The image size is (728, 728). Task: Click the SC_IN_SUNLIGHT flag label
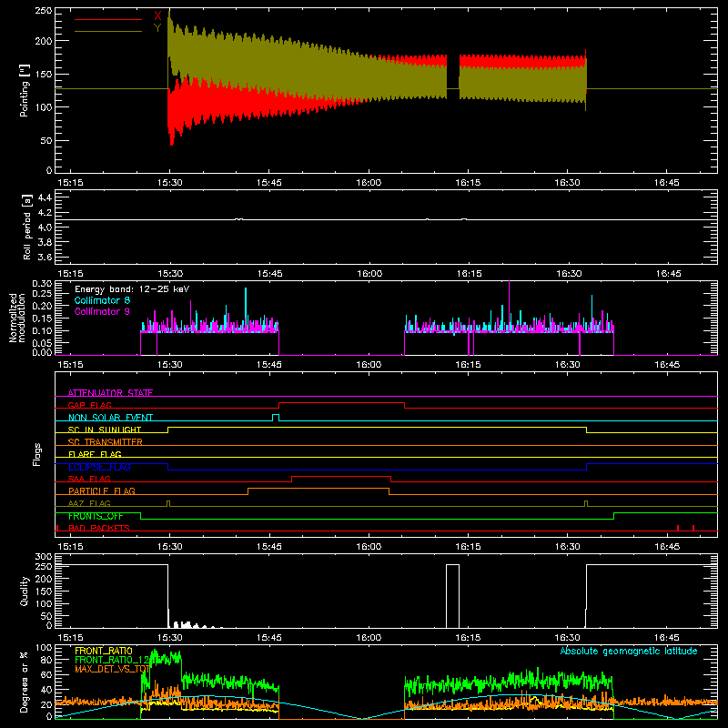[x=105, y=430]
